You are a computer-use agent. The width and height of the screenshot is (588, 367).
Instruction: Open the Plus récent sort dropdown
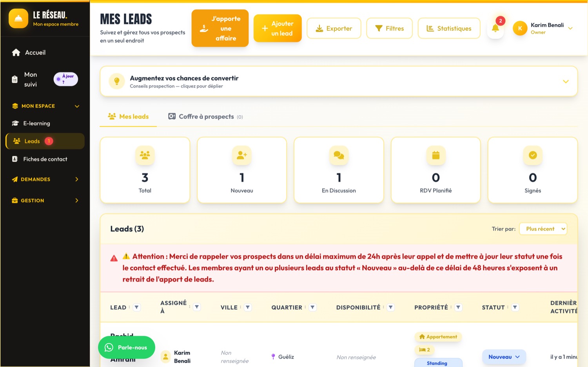pyautogui.click(x=543, y=229)
